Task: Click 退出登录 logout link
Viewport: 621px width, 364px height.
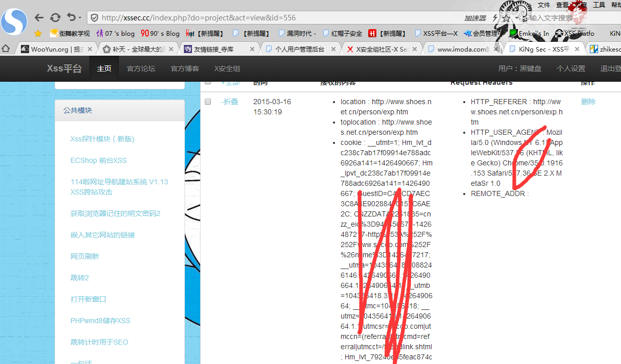Action: 611,68
